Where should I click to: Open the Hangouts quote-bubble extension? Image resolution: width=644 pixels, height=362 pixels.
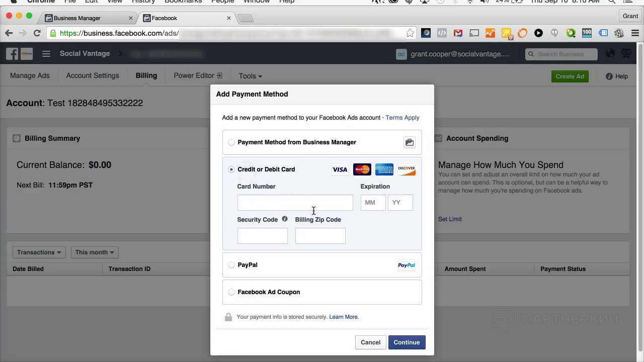pyautogui.click(x=554, y=33)
